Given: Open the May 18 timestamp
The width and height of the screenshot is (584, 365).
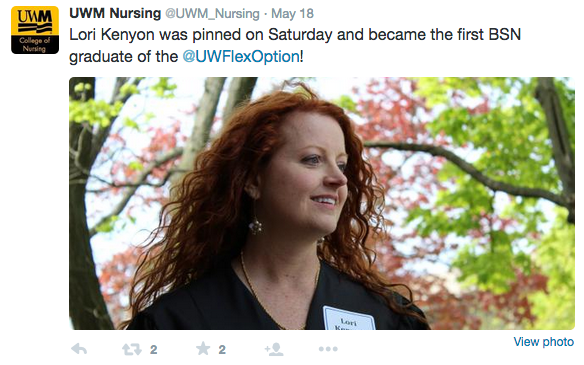Looking at the screenshot, I should tap(292, 14).
